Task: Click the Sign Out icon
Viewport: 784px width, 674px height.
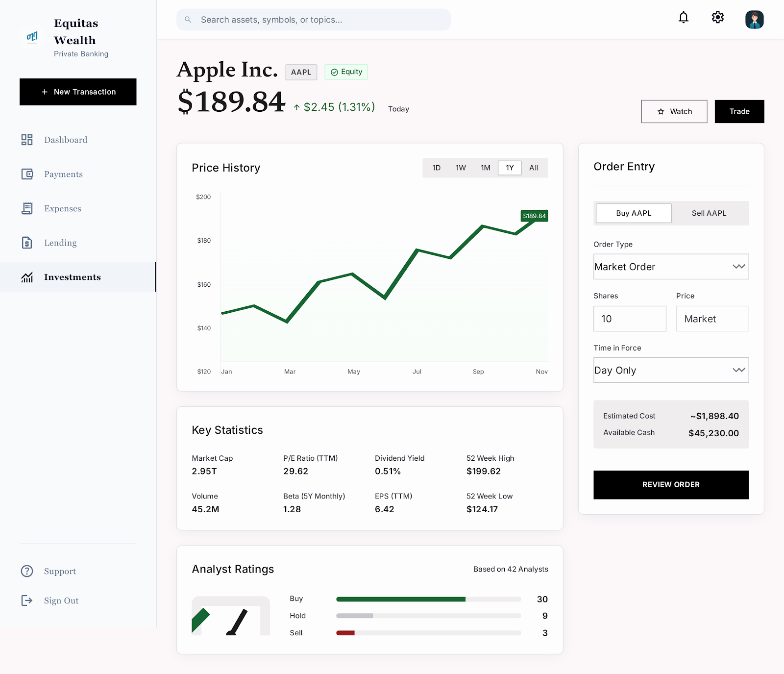Action: point(27,601)
